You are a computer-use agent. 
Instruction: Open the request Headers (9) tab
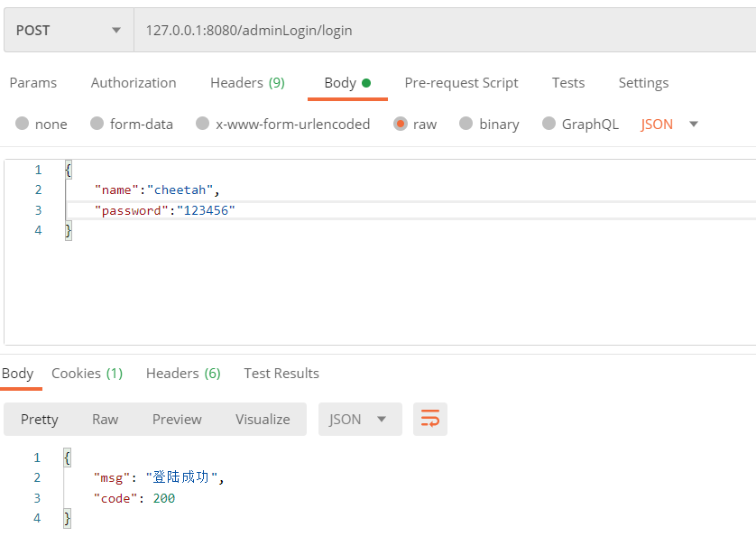point(247,82)
